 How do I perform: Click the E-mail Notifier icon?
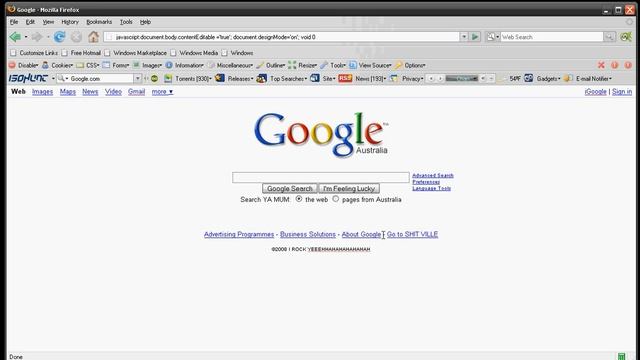point(568,78)
